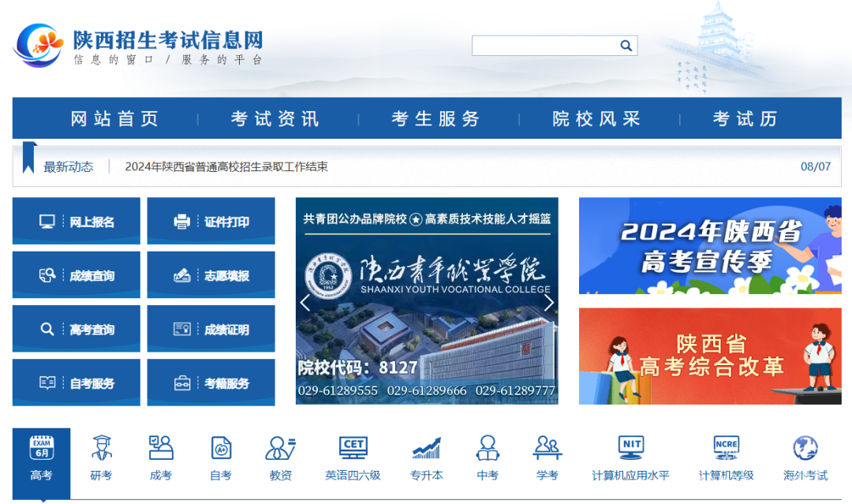Open the 考试历 menu
The image size is (852, 504).
coord(745,118)
